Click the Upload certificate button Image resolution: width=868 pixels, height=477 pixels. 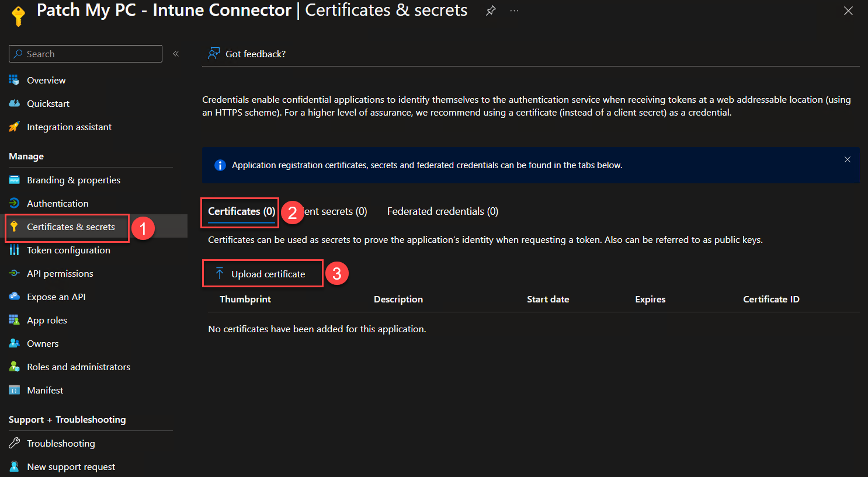click(x=262, y=274)
